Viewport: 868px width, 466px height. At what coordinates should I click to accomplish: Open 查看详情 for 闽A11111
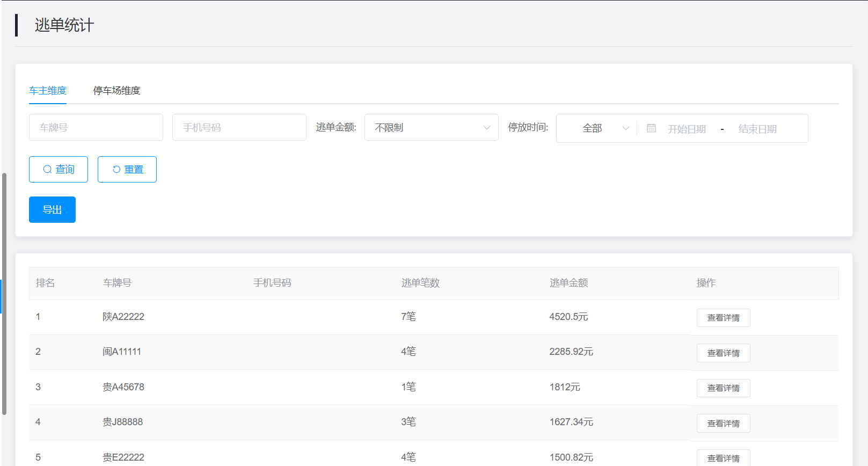[x=723, y=353]
